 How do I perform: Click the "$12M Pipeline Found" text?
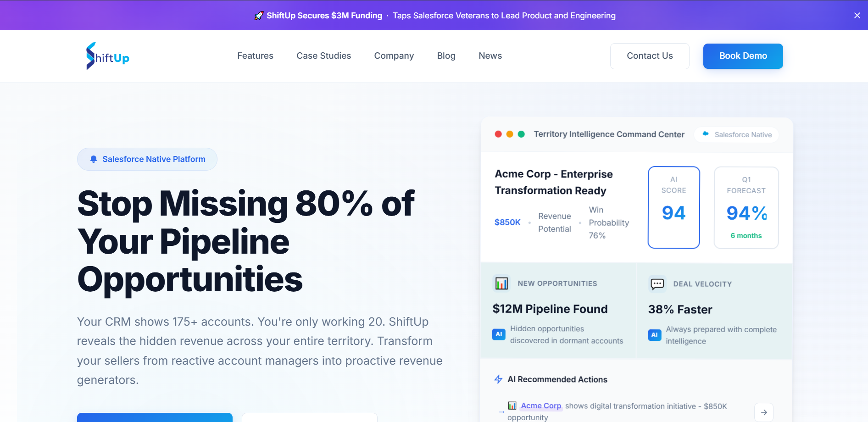550,309
